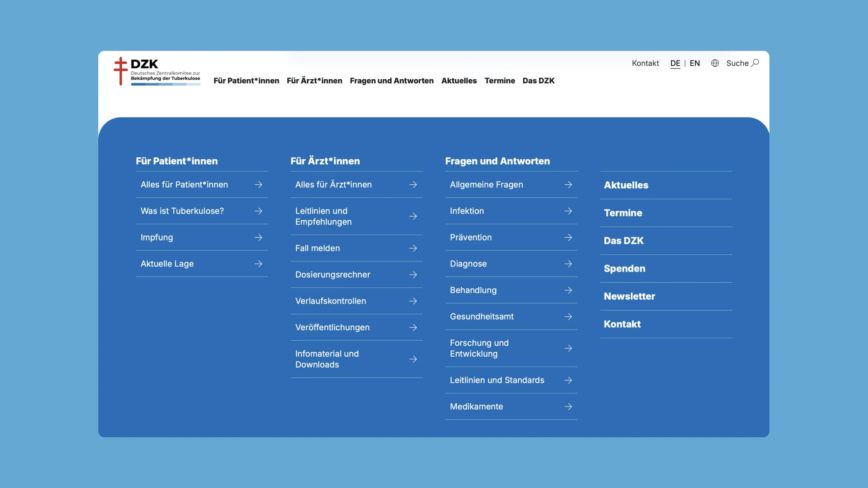868x488 pixels.
Task: Open the Fall melden entry text
Action: tap(317, 248)
